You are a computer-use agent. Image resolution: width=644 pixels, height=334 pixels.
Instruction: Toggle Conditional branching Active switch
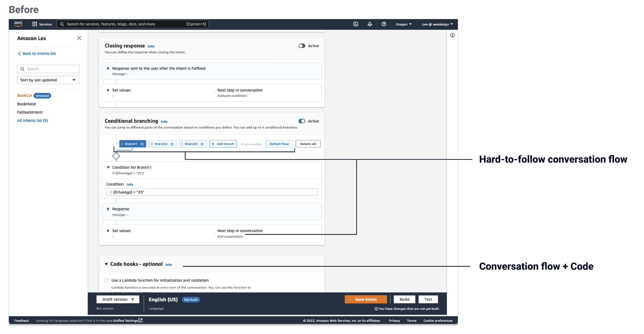pyautogui.click(x=302, y=121)
